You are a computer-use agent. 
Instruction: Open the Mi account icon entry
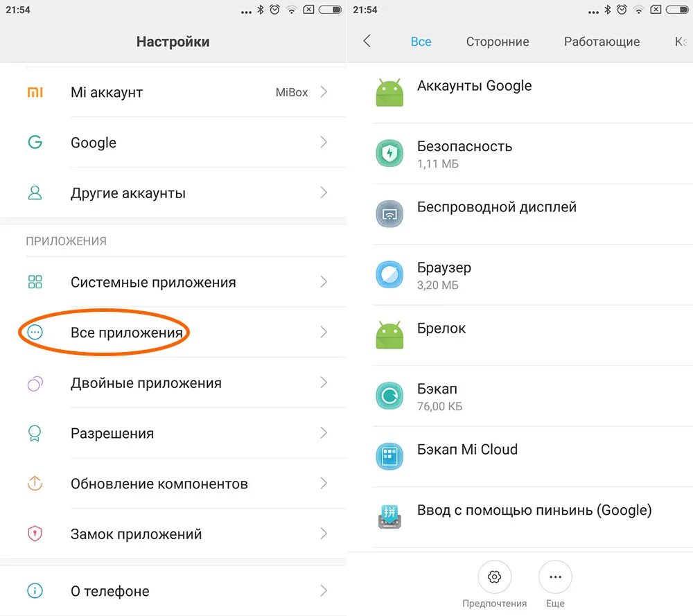(x=35, y=92)
